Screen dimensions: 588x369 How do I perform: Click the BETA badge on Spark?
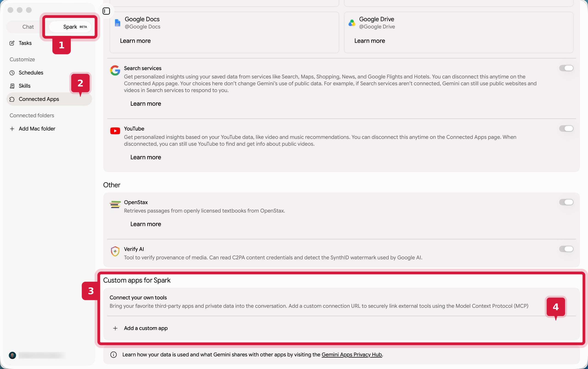coord(83,27)
